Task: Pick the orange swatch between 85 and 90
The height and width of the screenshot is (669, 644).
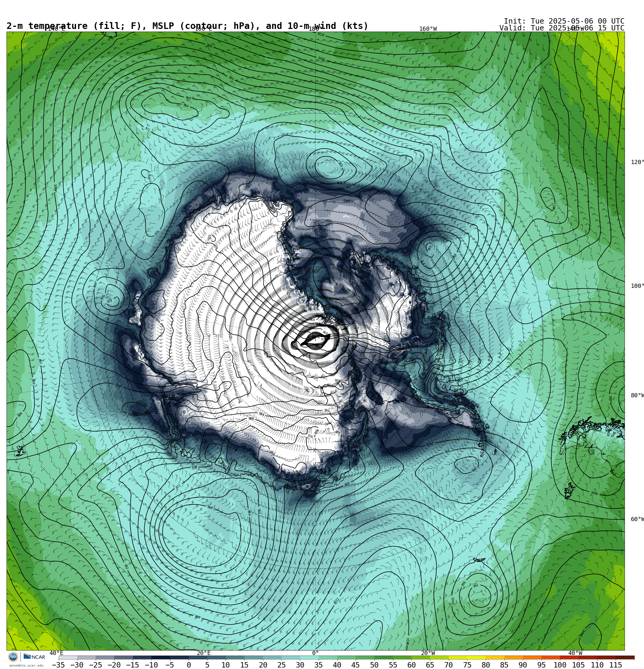Action: click(514, 658)
